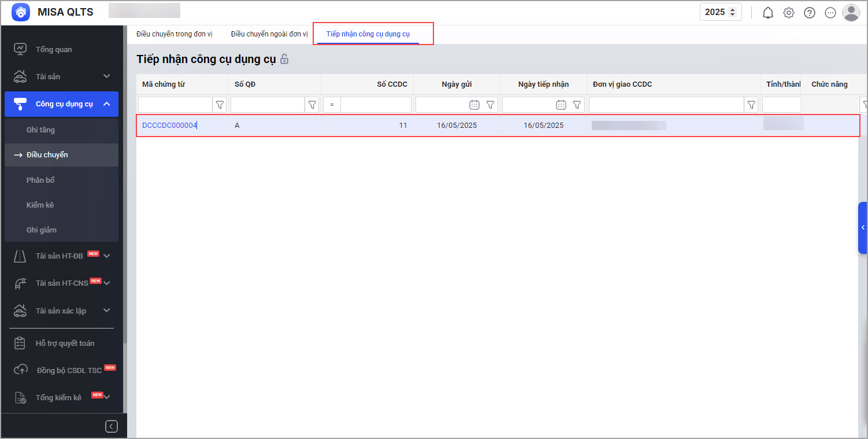The image size is (868, 439).
Task: Open the more options ellipsis icon
Action: pos(830,13)
